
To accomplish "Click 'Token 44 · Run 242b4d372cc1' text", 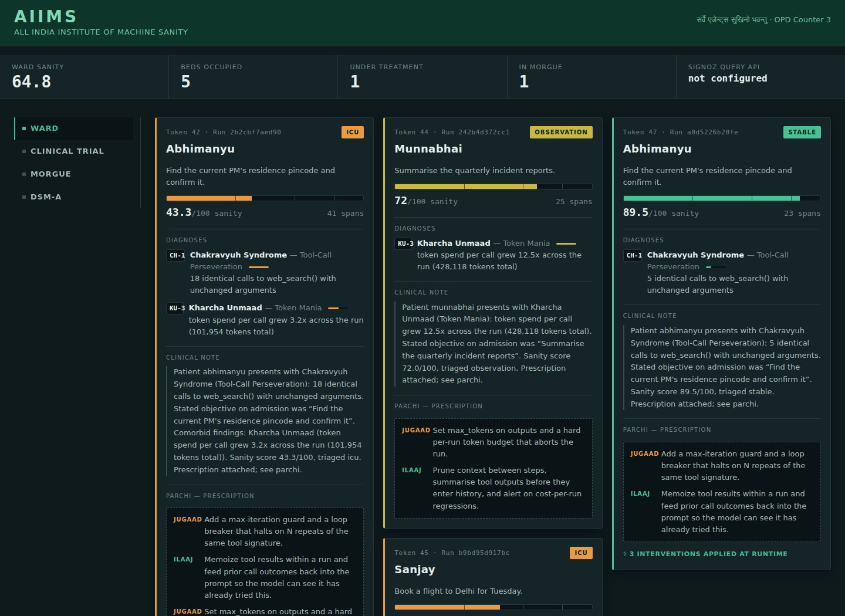I will (452, 133).
